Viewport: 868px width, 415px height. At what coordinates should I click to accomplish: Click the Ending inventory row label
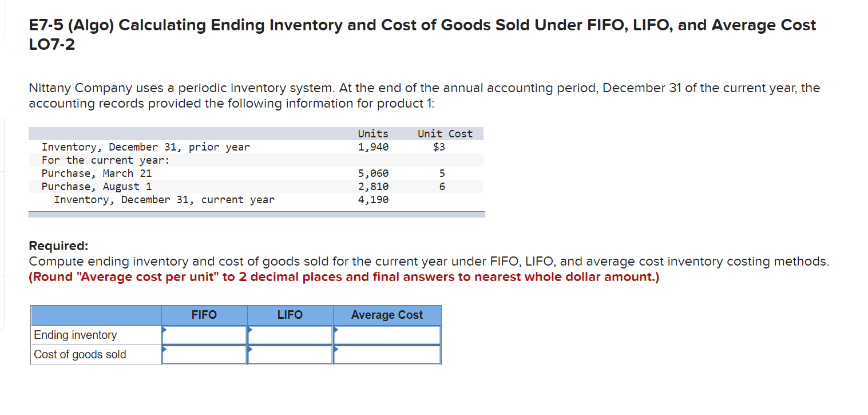[75, 334]
